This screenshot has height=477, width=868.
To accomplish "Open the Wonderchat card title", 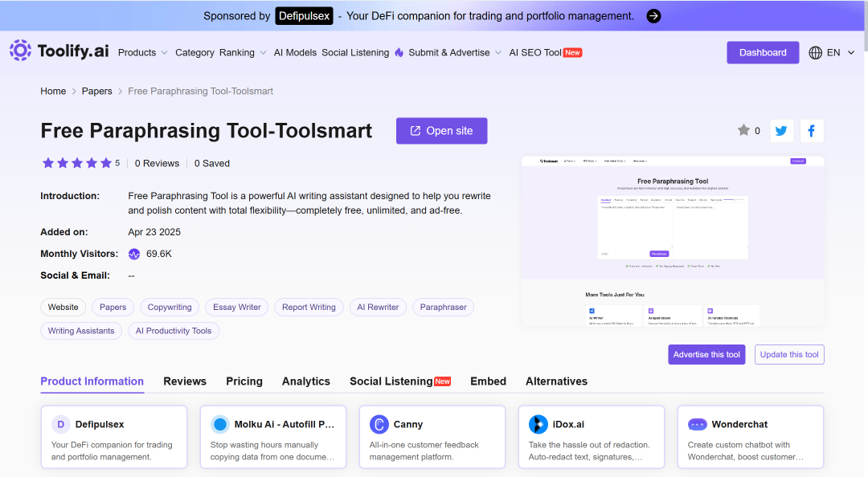I will (739, 425).
